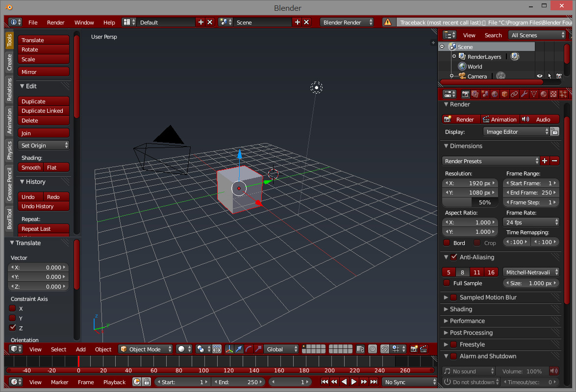Click the timeline Play button
The width and height of the screenshot is (576, 392).
354,382
